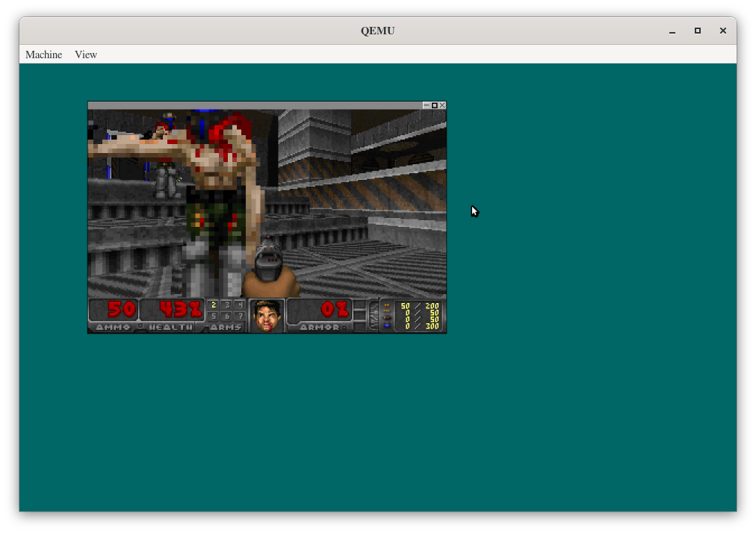Click the Doom marine face in status bar
Viewport: 756px width, 533px height.
tap(267, 316)
